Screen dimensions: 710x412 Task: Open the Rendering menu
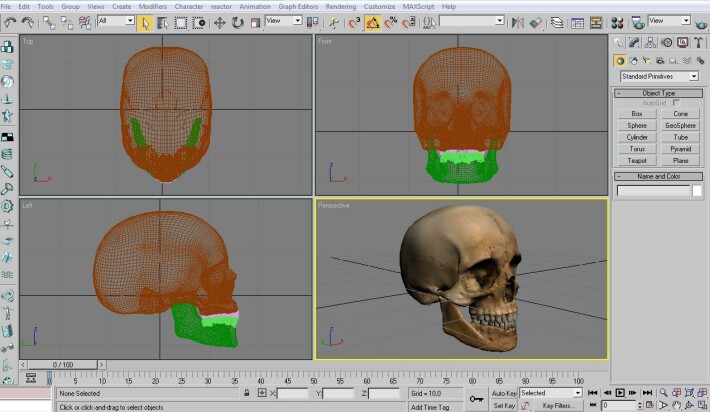pos(340,6)
